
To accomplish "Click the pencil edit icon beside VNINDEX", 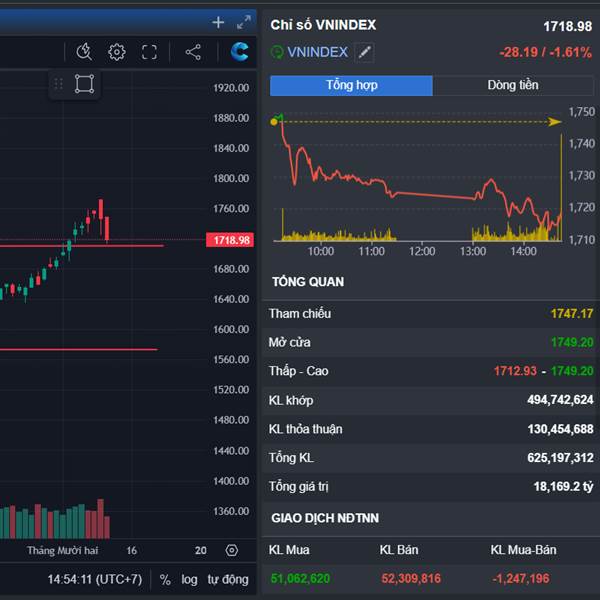I will (x=364, y=52).
